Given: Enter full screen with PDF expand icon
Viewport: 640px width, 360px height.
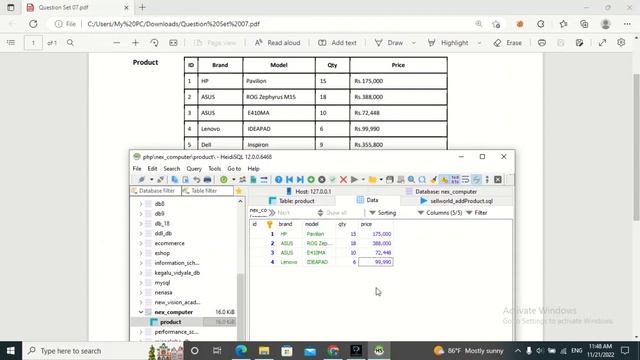Looking at the screenshot, I should 602,42.
